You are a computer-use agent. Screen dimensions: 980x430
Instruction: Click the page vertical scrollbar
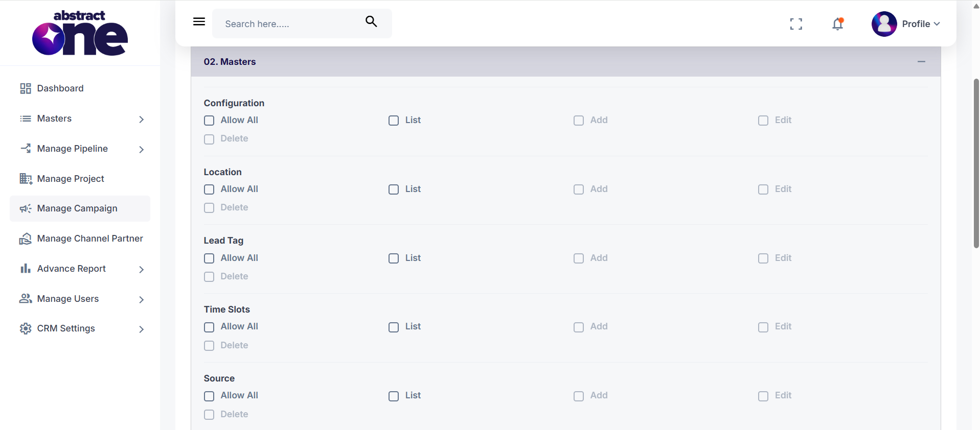click(x=976, y=163)
